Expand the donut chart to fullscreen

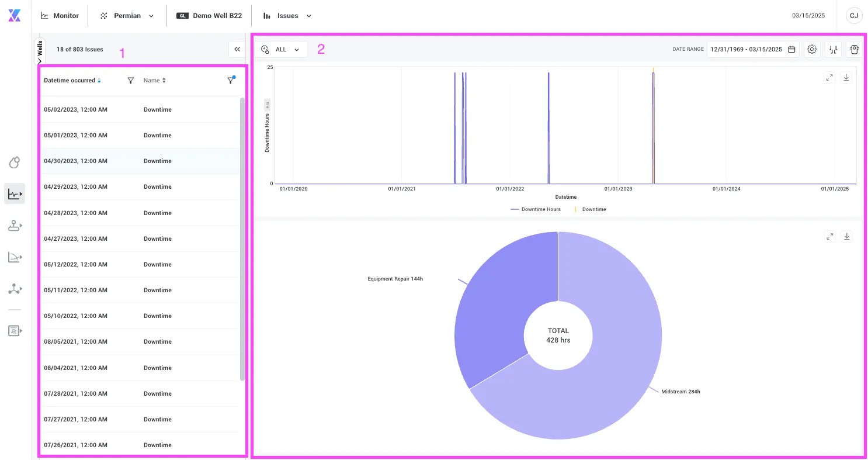point(829,236)
